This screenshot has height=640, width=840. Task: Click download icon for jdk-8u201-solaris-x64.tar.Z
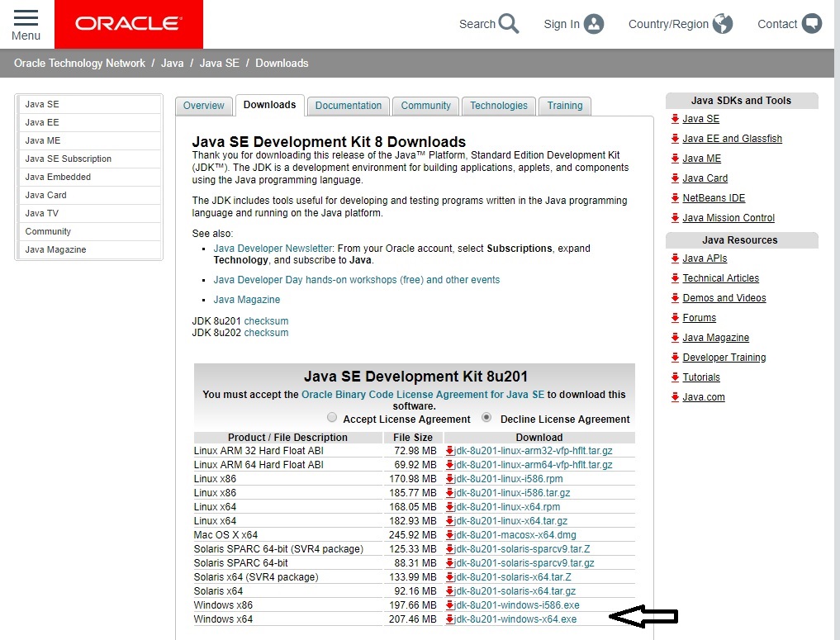coord(450,576)
